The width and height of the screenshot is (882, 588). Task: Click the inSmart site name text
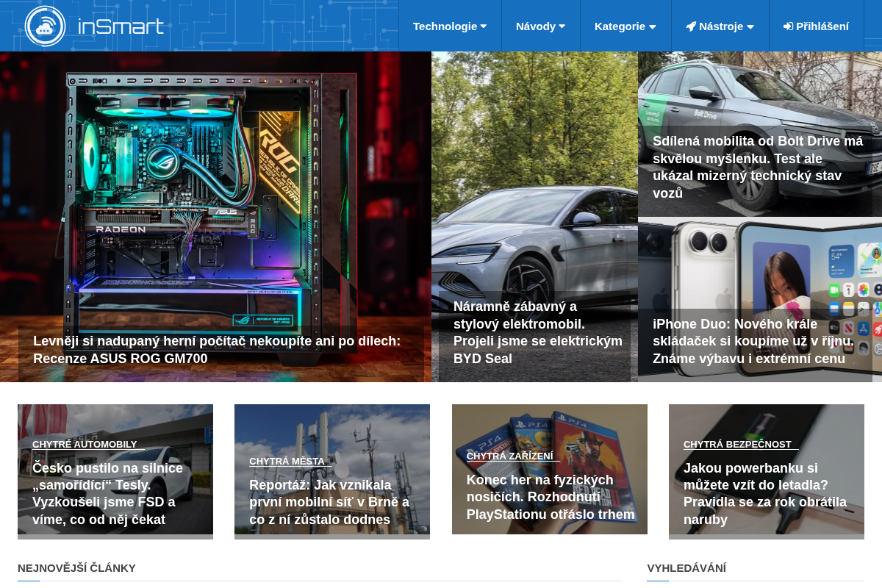click(x=121, y=26)
